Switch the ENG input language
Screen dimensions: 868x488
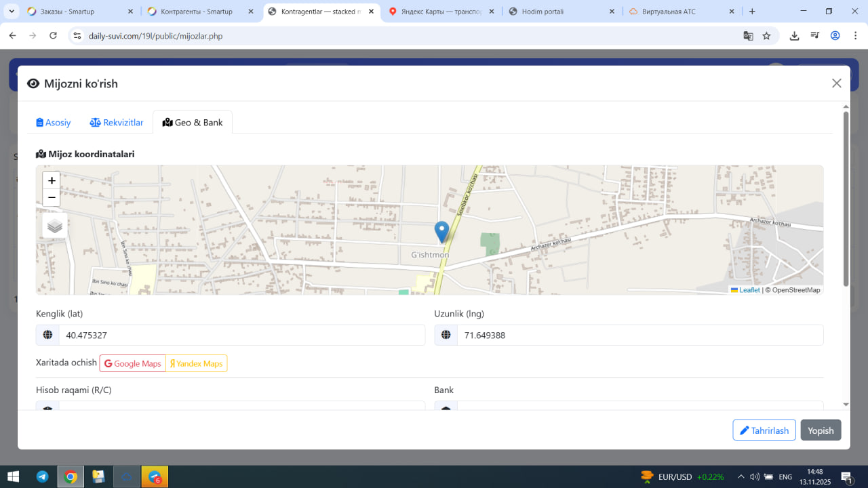point(785,477)
